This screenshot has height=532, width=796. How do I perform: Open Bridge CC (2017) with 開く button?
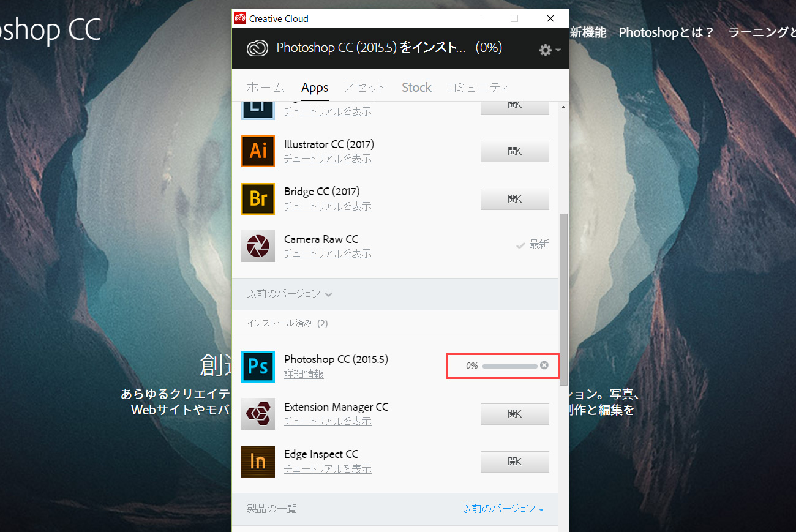(x=515, y=199)
